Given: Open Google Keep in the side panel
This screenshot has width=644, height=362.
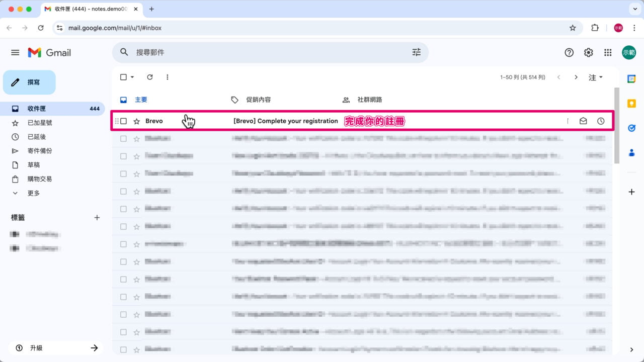Looking at the screenshot, I should (x=631, y=104).
